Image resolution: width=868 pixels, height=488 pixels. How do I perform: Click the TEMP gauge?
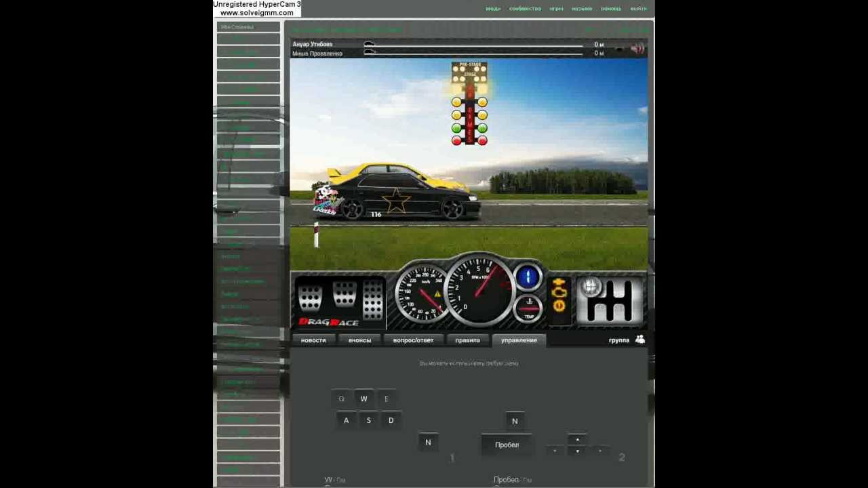pos(528,309)
